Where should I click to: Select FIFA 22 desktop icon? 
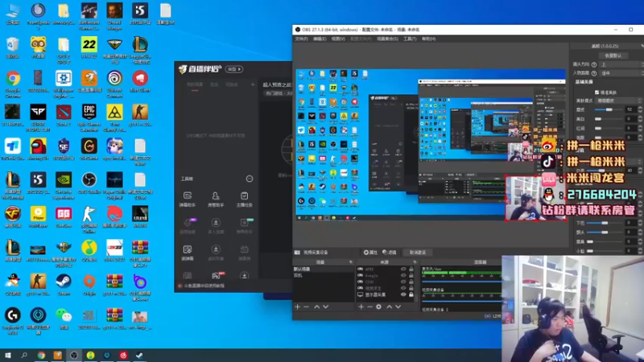(x=89, y=47)
